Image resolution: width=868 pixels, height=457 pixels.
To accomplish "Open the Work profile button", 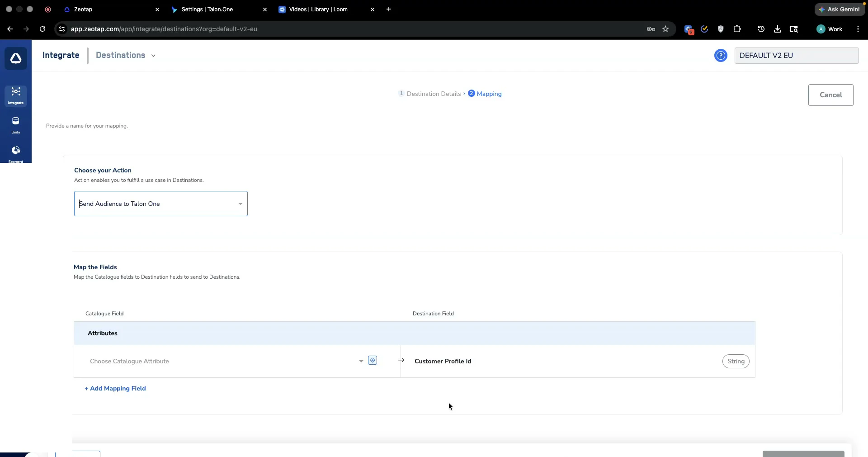I will (x=830, y=29).
